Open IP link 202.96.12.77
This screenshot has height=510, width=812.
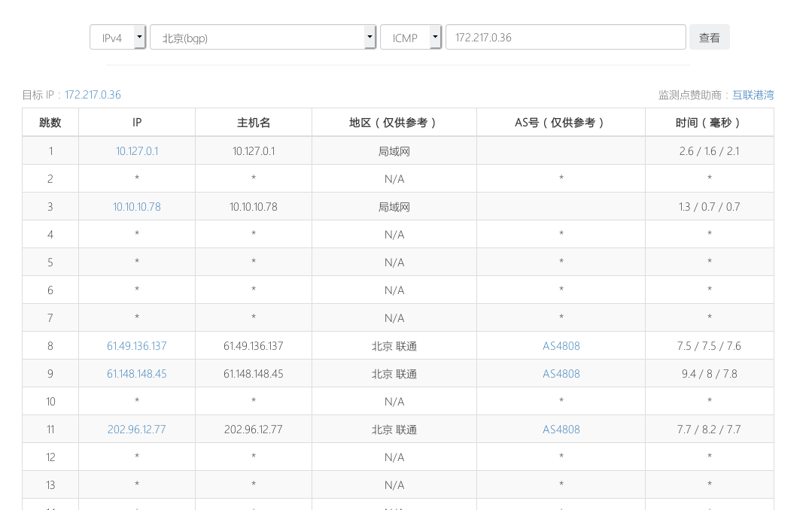(137, 430)
